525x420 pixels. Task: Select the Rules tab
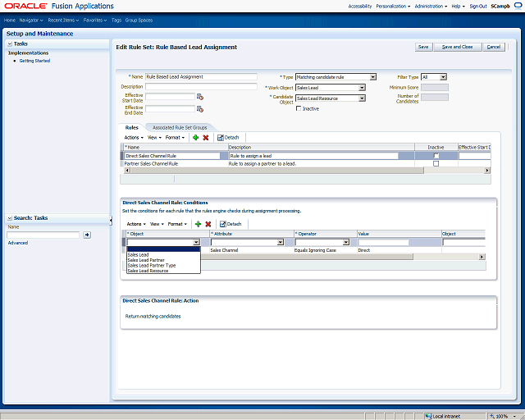tap(131, 128)
